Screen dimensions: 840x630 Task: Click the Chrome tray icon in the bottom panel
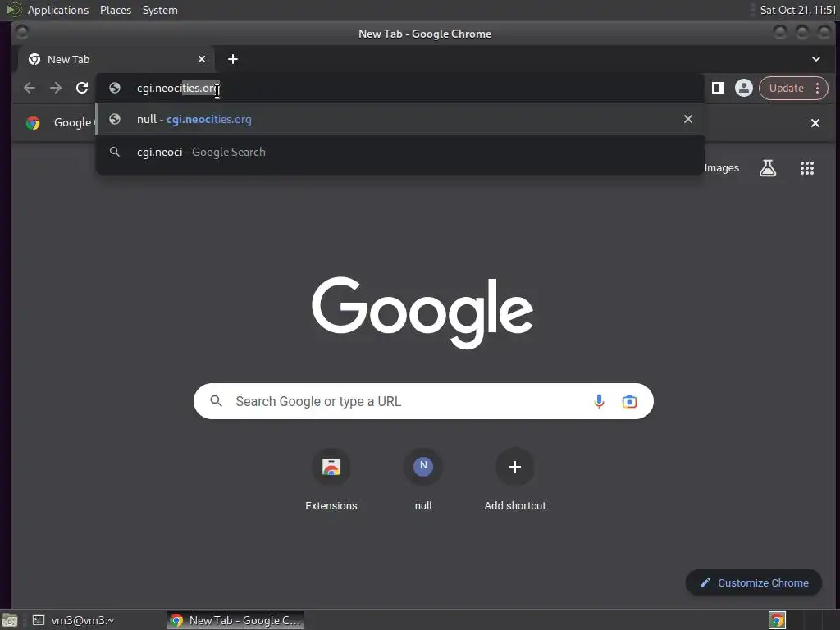(x=777, y=620)
